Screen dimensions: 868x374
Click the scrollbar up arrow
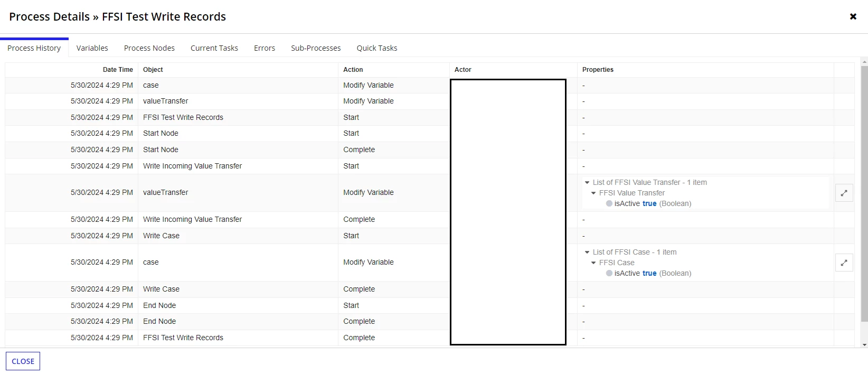tap(864, 62)
